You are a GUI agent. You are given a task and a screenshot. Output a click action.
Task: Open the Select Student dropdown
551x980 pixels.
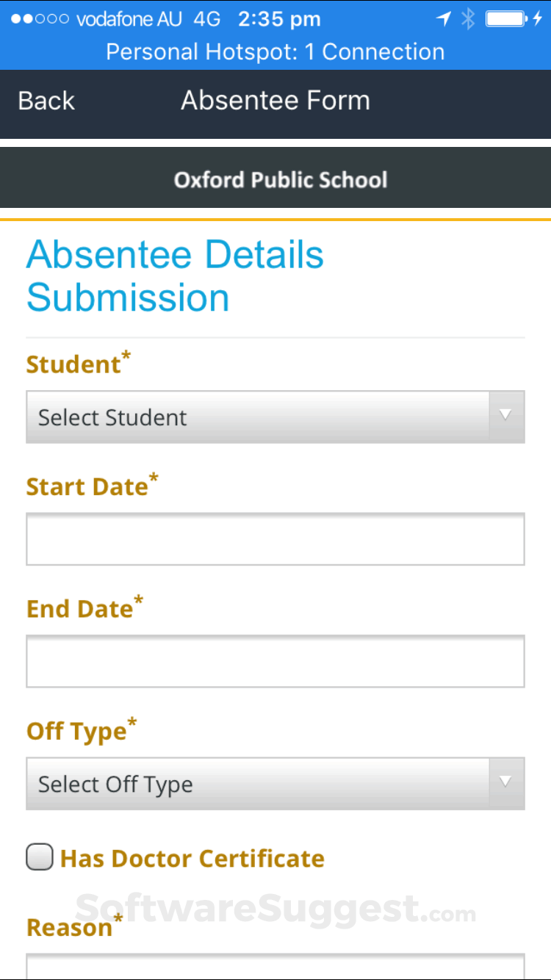[x=257, y=417]
